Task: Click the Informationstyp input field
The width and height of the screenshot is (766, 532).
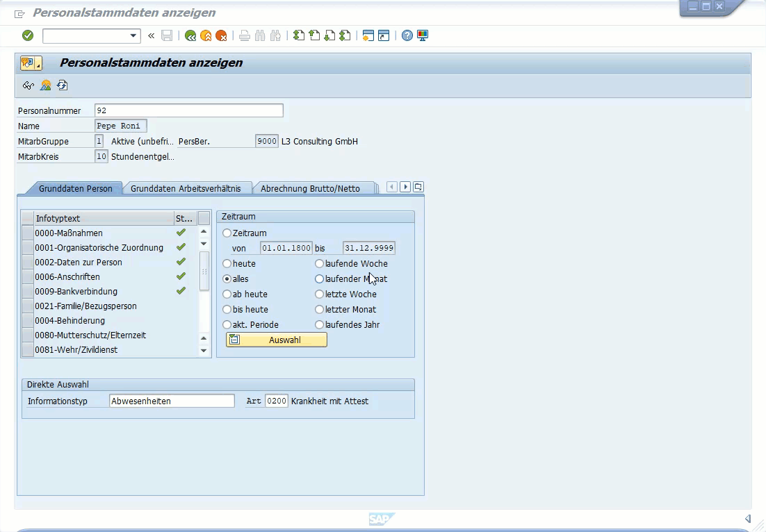Action: click(172, 401)
